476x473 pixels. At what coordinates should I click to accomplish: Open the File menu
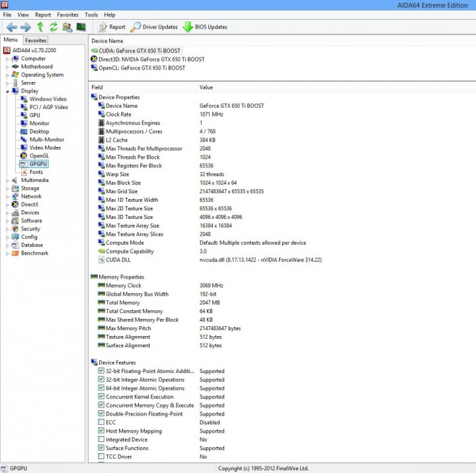[x=7, y=15]
